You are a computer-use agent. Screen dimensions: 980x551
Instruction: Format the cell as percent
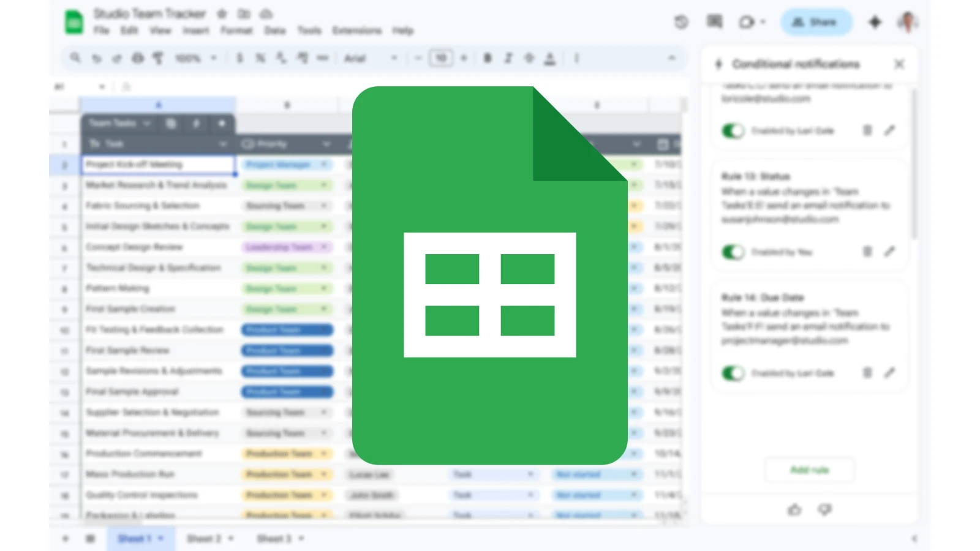[x=260, y=58]
